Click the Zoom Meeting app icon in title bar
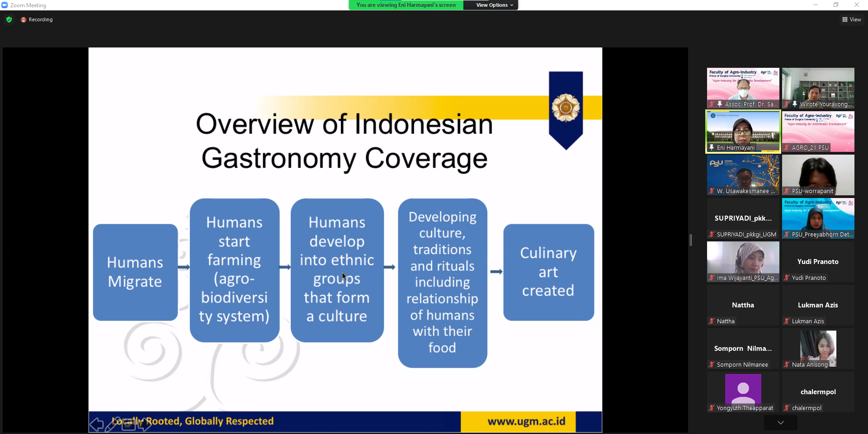This screenshot has width=868, height=434. click(5, 5)
